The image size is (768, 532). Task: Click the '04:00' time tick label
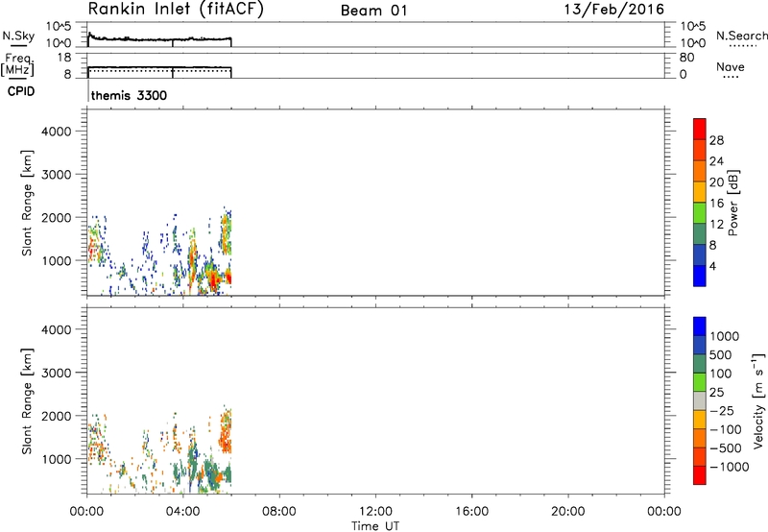click(182, 512)
